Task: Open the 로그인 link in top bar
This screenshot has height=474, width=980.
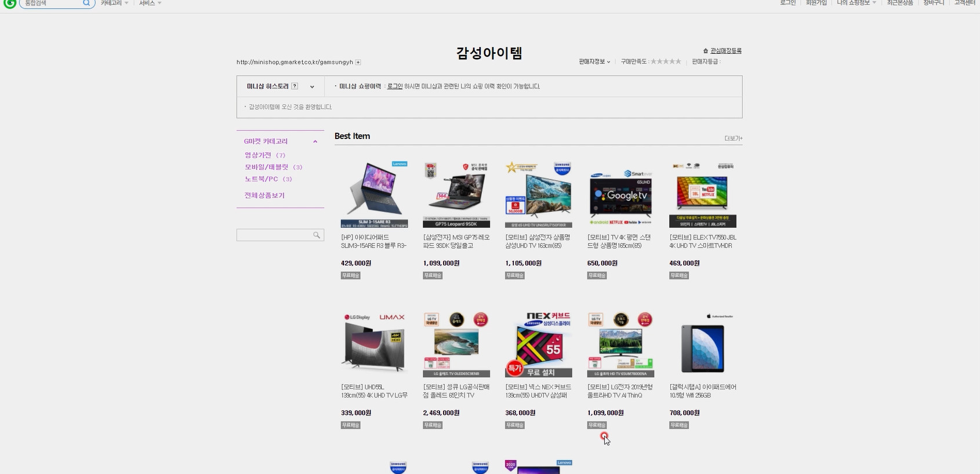Action: pos(787,3)
